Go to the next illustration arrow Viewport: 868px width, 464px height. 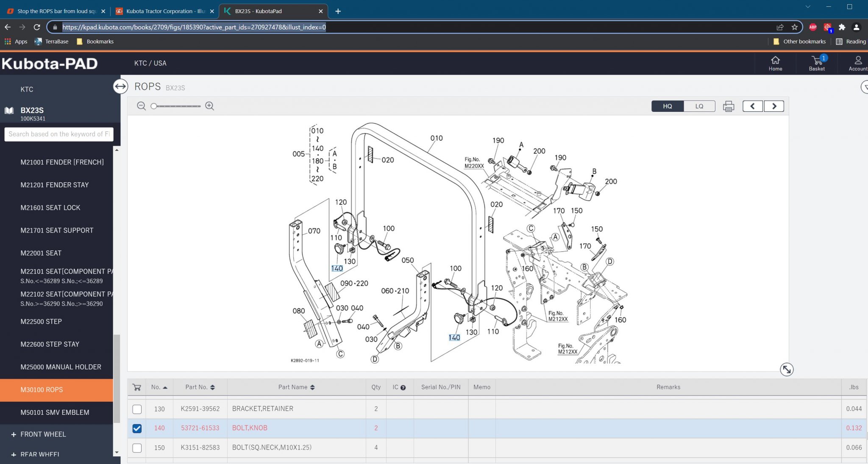[x=774, y=106]
